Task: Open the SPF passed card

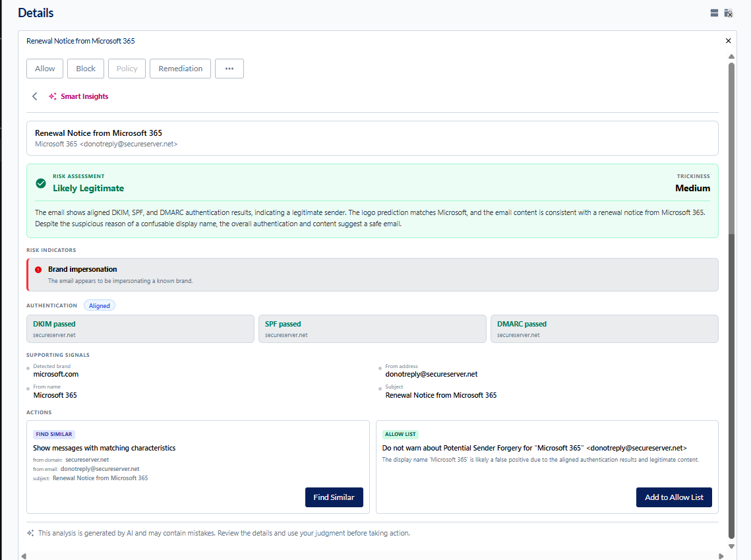Action: point(372,328)
